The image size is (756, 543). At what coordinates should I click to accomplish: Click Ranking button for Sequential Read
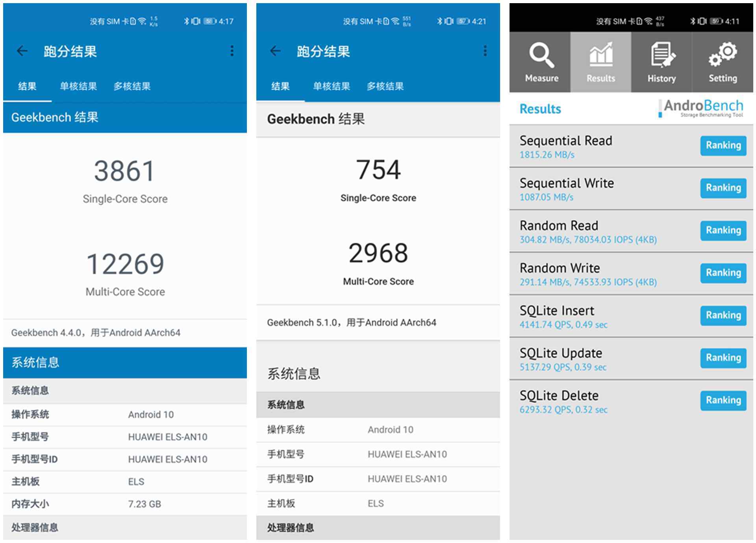click(723, 145)
